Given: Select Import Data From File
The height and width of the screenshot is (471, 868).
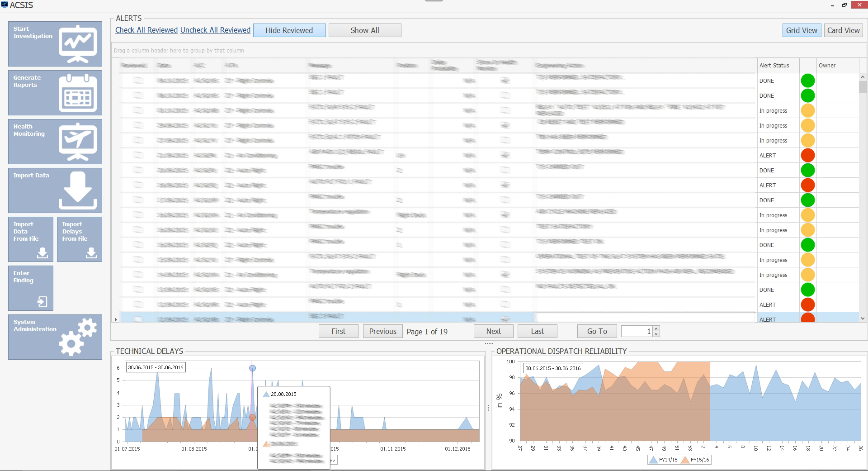Looking at the screenshot, I should [x=30, y=239].
